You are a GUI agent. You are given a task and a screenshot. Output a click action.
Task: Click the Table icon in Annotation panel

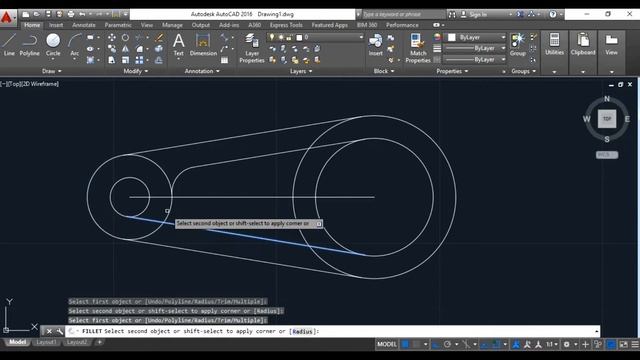(x=224, y=60)
